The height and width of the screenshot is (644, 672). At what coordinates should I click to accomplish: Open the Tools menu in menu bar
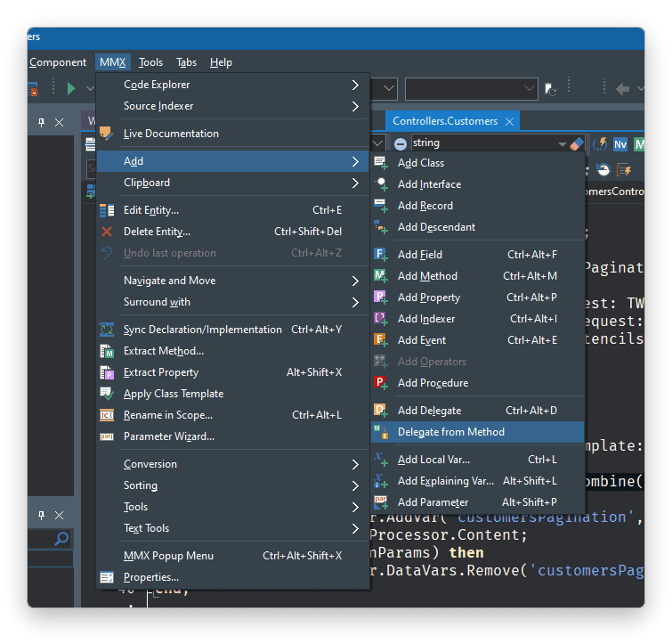[x=150, y=62]
